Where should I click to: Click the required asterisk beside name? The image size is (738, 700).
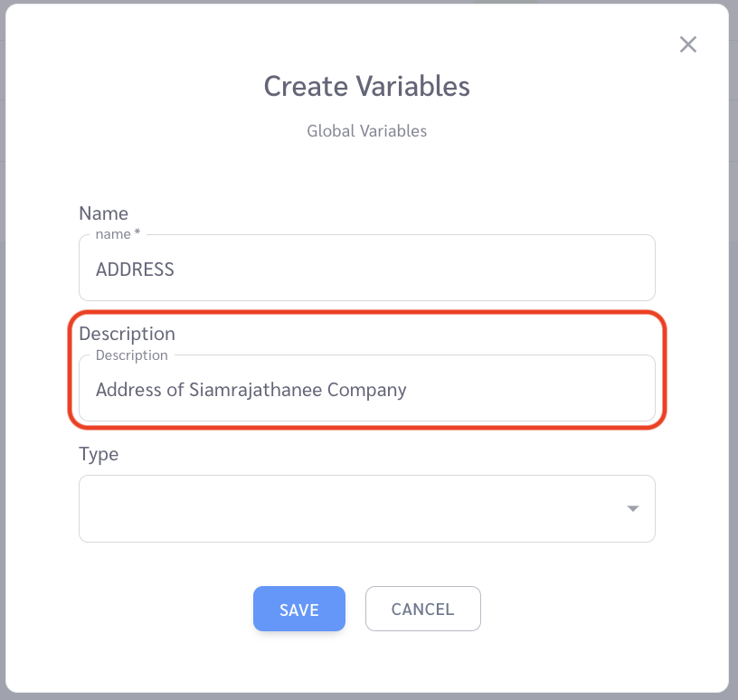(137, 232)
